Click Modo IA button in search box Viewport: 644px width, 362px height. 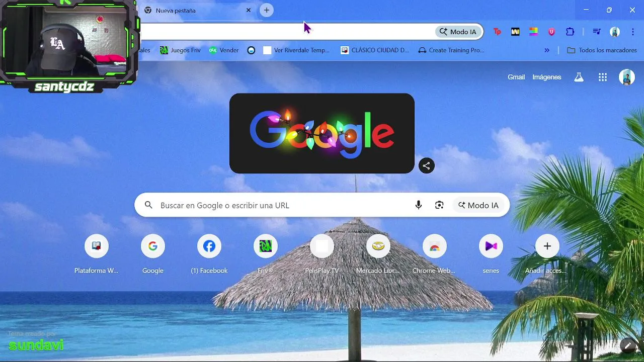click(x=478, y=205)
